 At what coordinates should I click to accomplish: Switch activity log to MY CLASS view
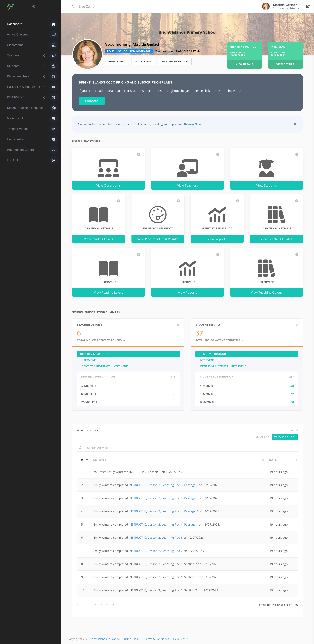tap(262, 437)
